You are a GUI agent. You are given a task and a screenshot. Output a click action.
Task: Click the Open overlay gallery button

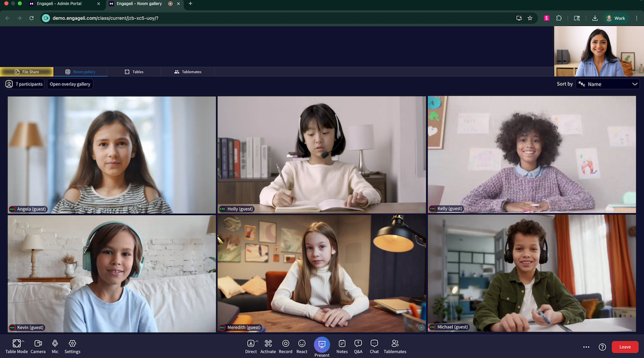(70, 84)
